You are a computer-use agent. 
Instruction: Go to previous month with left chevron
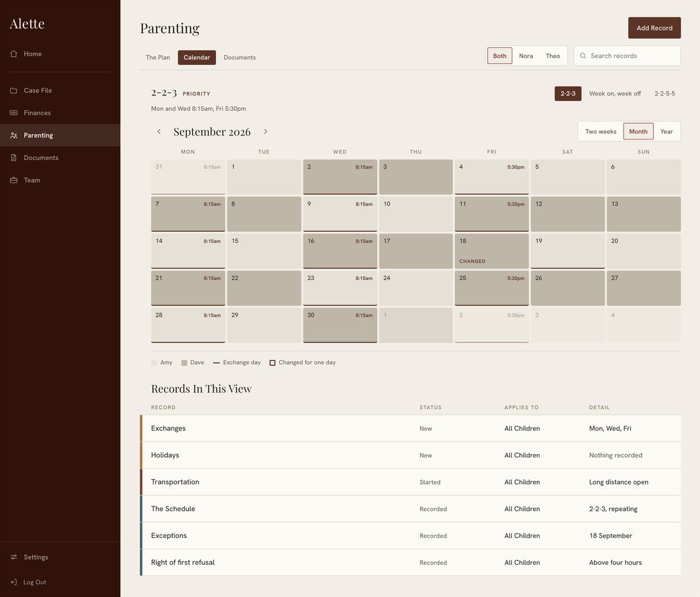159,132
